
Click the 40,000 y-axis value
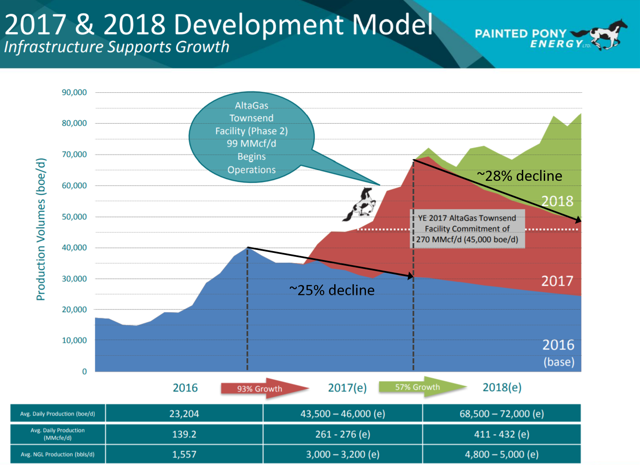tap(74, 247)
